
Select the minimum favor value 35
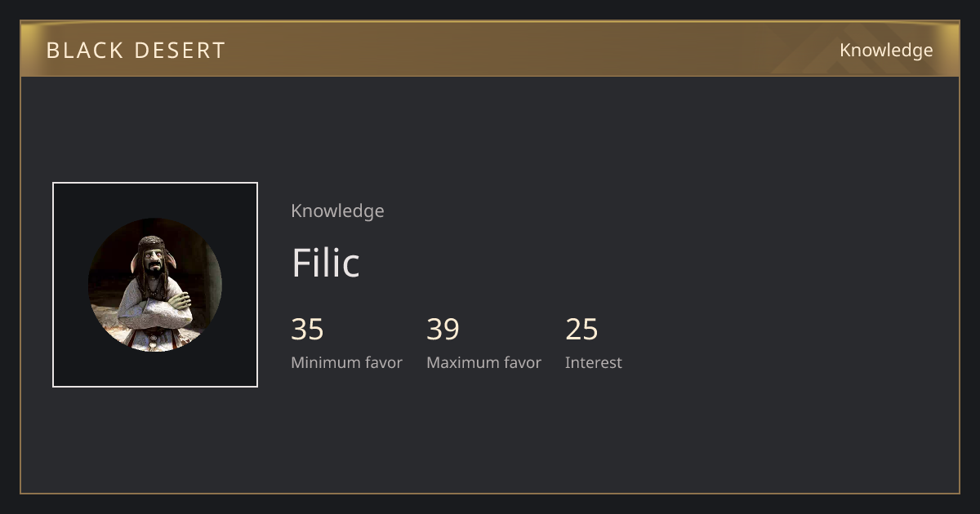[307, 330]
